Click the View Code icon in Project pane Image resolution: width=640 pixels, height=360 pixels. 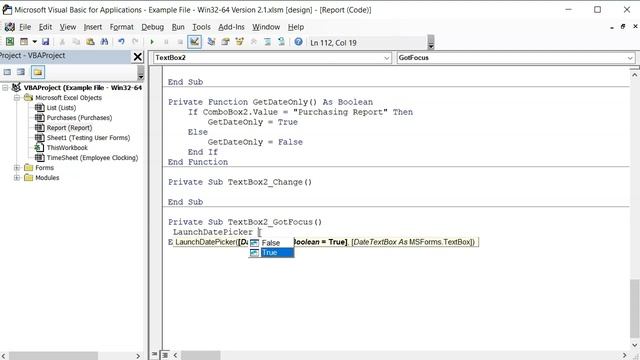(x=7, y=72)
